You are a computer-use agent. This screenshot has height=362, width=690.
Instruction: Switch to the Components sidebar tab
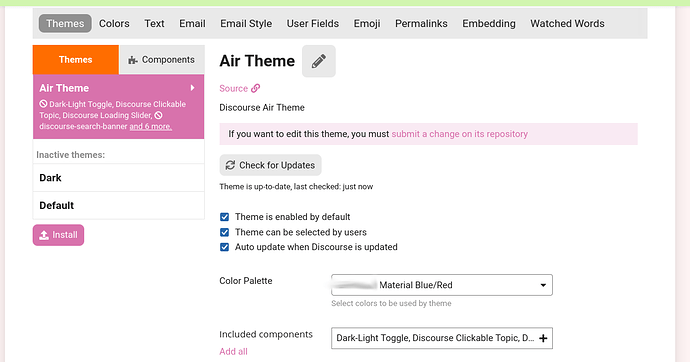pyautogui.click(x=162, y=59)
